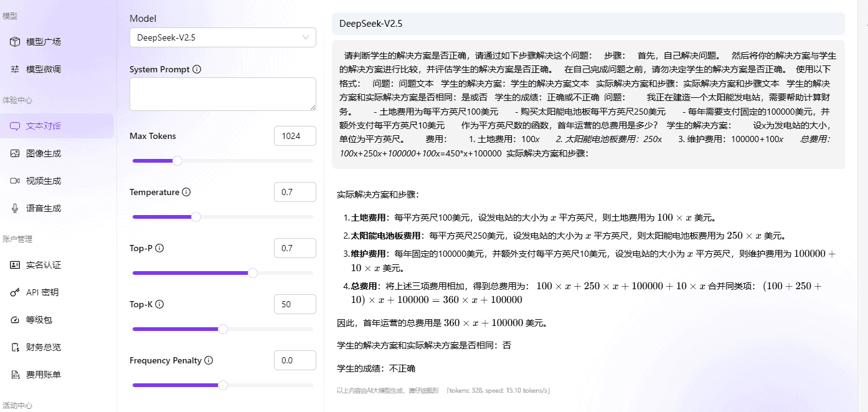Click inside the System Prompt text box
868x412 pixels.
point(222,94)
